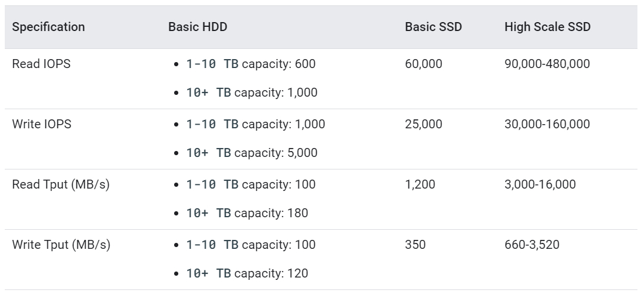Click the High Scale SSD column header
The height and width of the screenshot is (296, 644).
coord(547,27)
